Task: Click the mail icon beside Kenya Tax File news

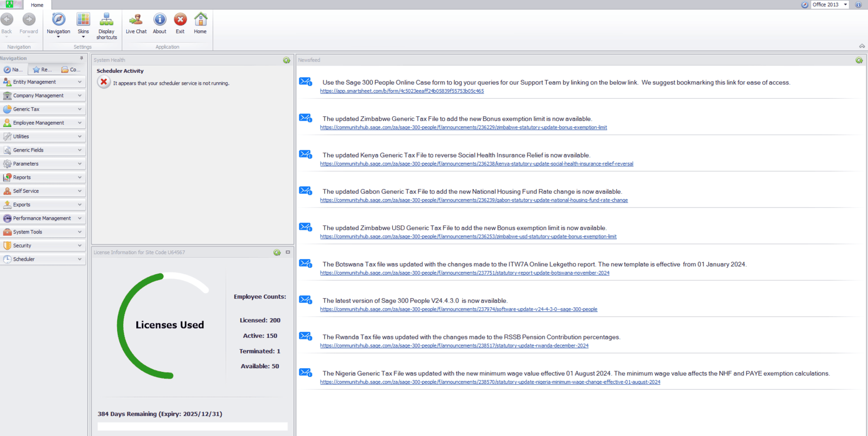Action: point(305,155)
